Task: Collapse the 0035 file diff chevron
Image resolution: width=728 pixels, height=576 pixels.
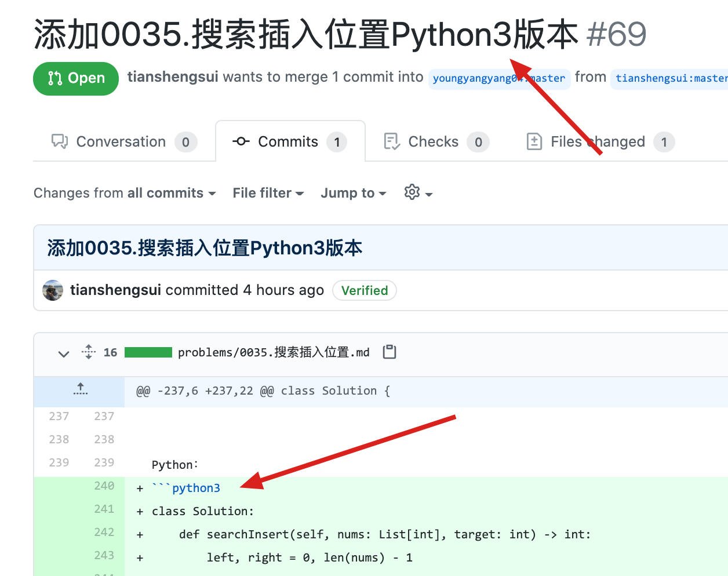Action: click(64, 353)
